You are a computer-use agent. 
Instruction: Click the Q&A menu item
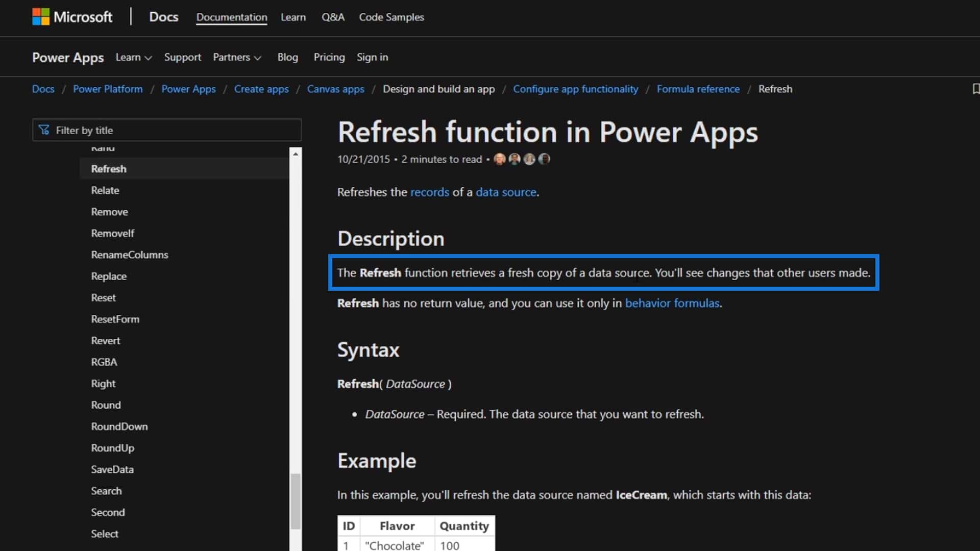[x=332, y=17]
